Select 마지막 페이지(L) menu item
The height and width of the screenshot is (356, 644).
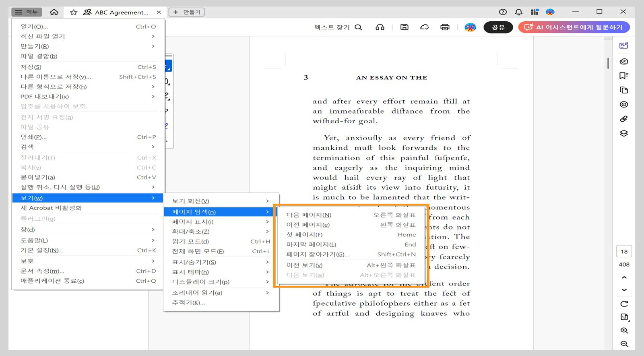coord(351,244)
